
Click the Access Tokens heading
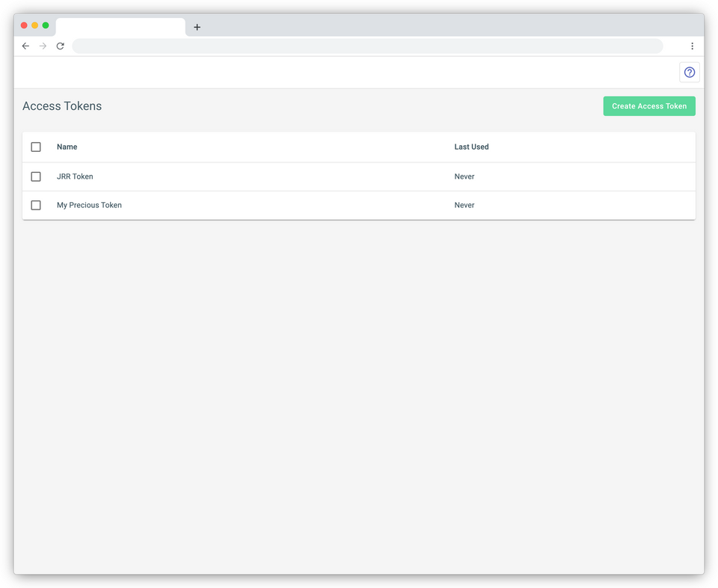pos(62,105)
